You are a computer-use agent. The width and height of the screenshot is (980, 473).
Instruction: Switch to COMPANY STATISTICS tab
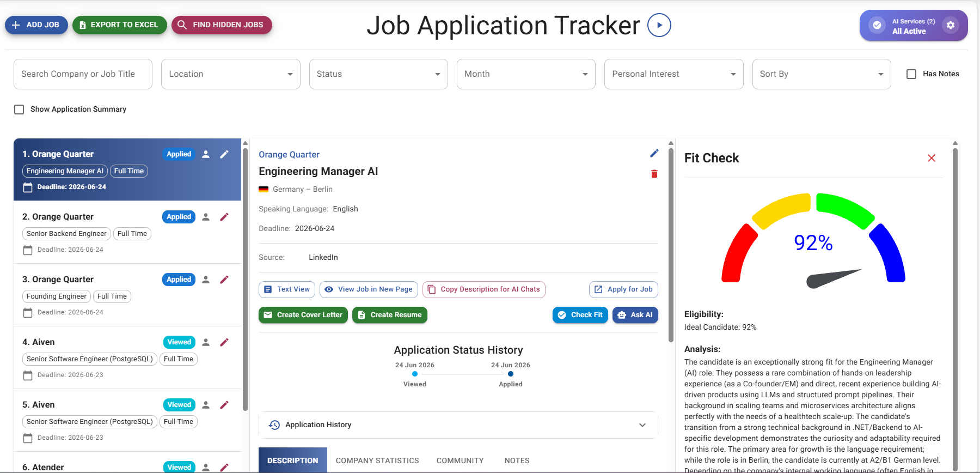[377, 460]
